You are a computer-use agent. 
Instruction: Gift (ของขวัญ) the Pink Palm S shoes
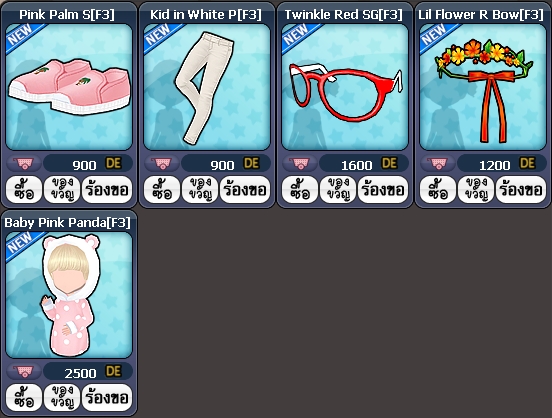click(62, 190)
